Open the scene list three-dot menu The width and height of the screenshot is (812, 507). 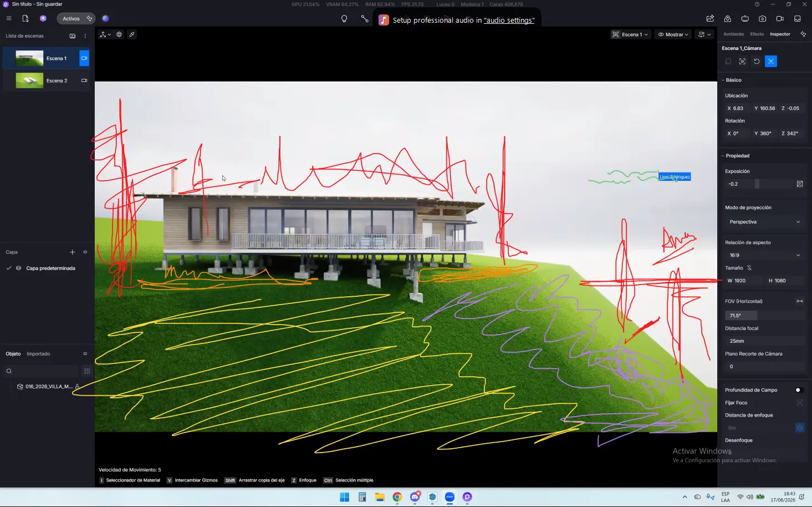(x=85, y=36)
